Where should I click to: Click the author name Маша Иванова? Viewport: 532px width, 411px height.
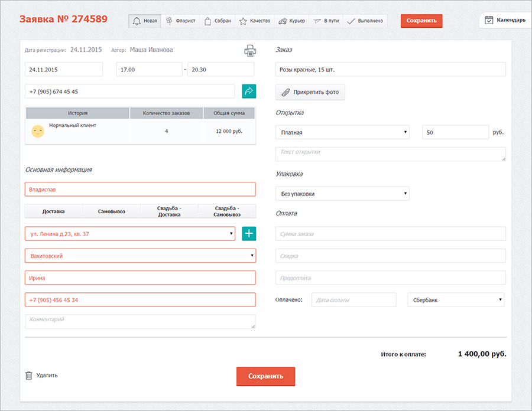coord(151,50)
